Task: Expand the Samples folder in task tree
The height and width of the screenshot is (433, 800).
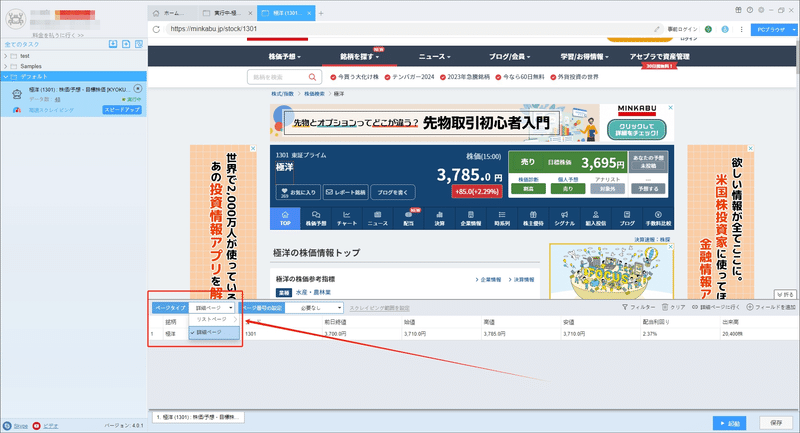Action: (6, 66)
